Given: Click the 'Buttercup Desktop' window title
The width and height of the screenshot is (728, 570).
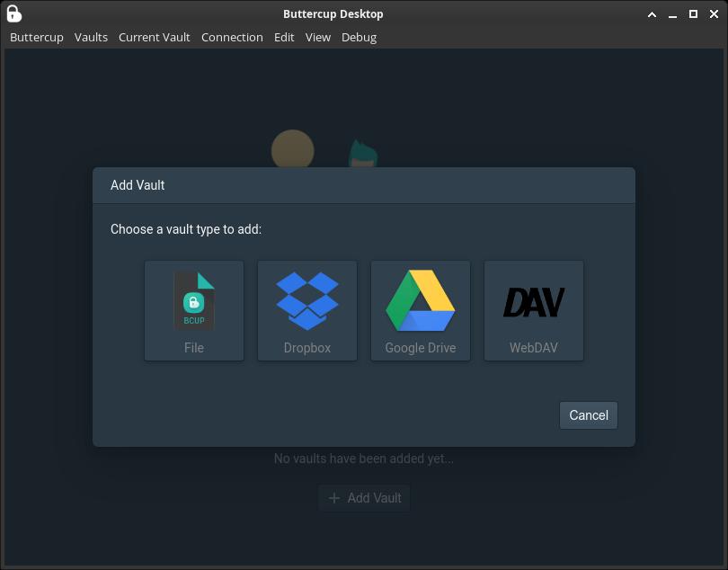Looking at the screenshot, I should click(333, 14).
